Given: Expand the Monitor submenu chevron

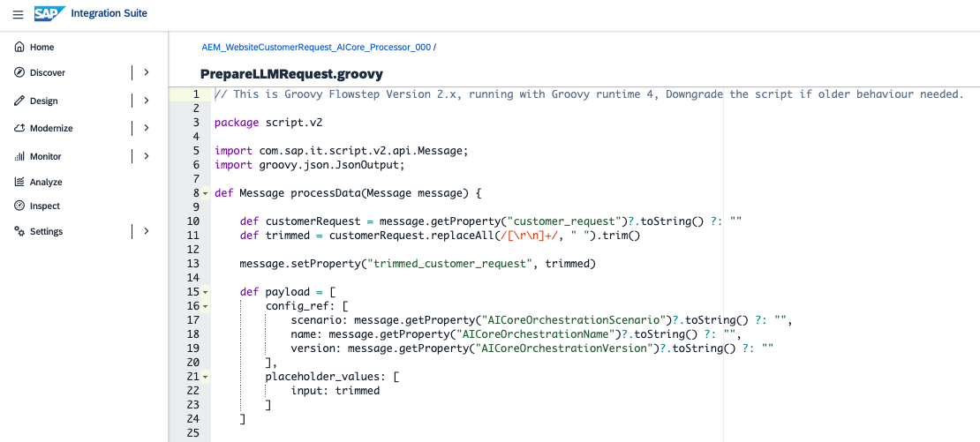Looking at the screenshot, I should tap(147, 156).
